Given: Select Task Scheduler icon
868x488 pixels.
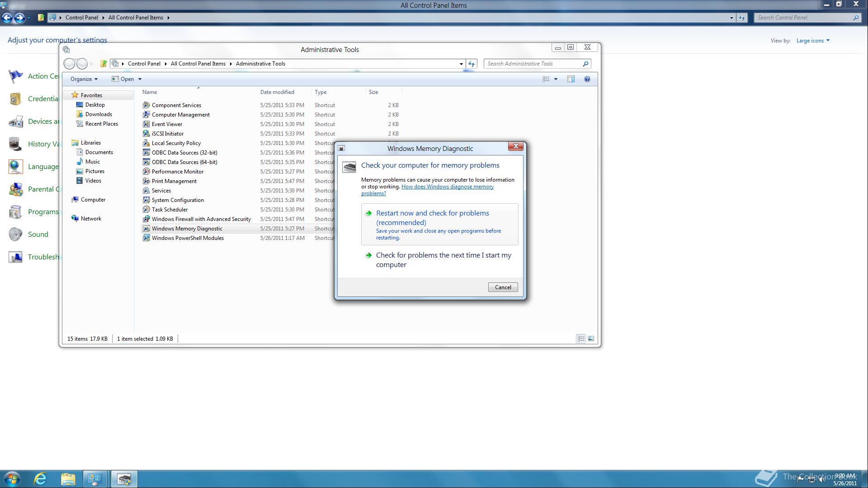Looking at the screenshot, I should (146, 209).
